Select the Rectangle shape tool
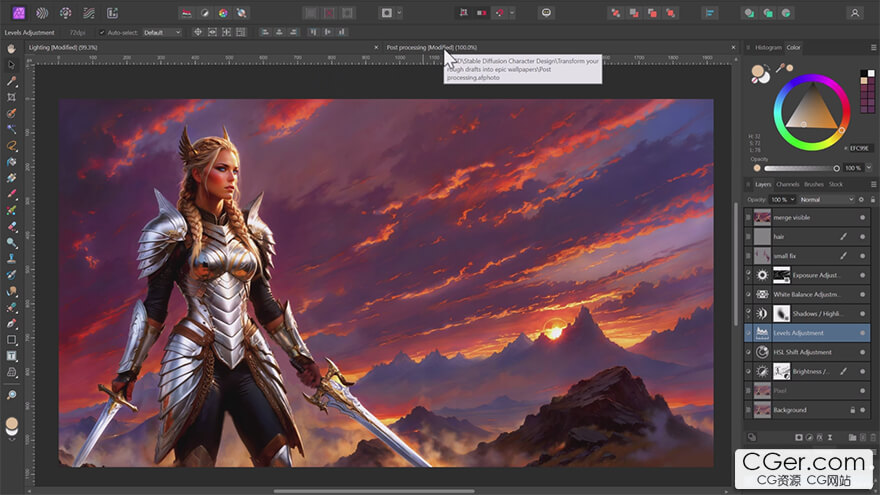The width and height of the screenshot is (880, 495). pos(11,340)
